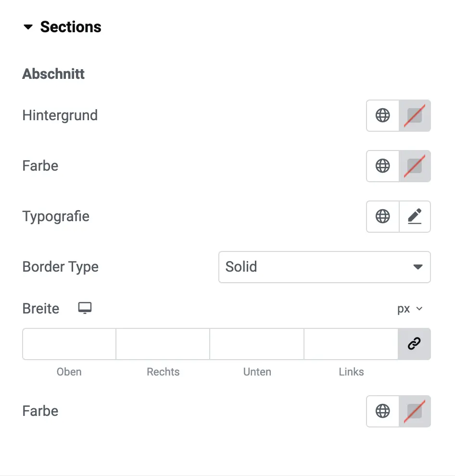Screen dimensions: 455x476
Task: Click the Abschnitt subheading
Action: (x=53, y=74)
